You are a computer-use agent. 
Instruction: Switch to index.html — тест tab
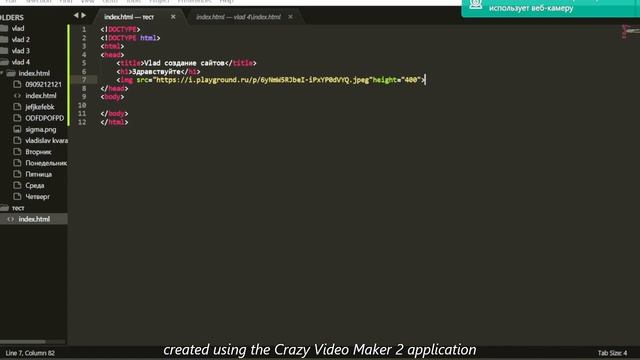click(129, 17)
